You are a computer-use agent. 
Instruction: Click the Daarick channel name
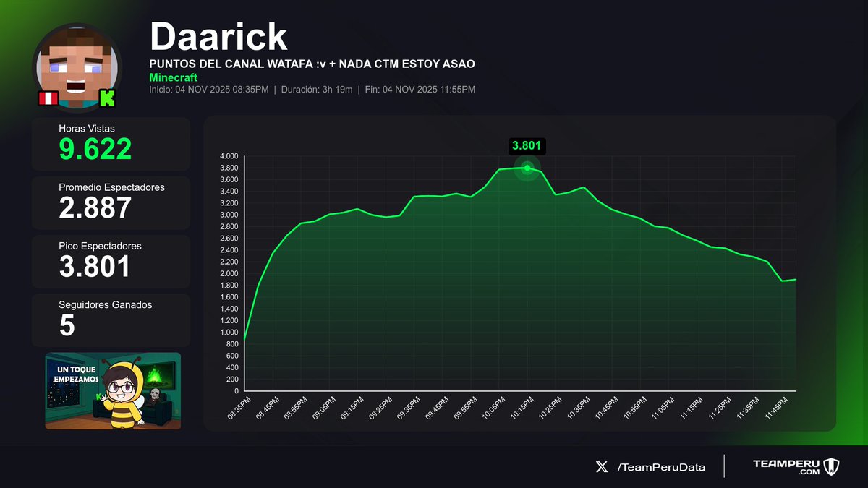tap(218, 36)
